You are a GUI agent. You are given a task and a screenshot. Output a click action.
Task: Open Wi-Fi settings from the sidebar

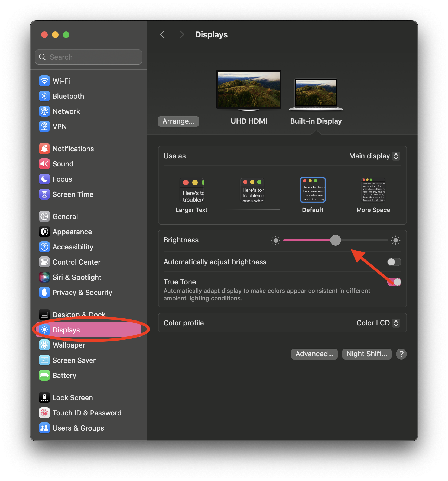pos(44,81)
